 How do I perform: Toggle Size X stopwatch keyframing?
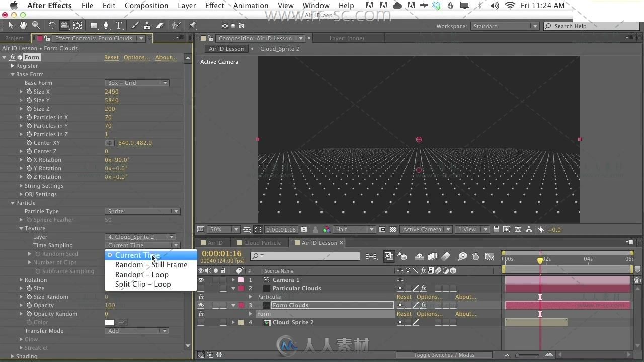click(29, 92)
